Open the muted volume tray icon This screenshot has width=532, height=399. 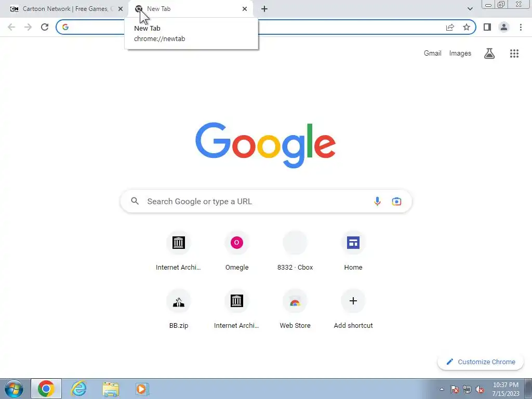point(480,389)
